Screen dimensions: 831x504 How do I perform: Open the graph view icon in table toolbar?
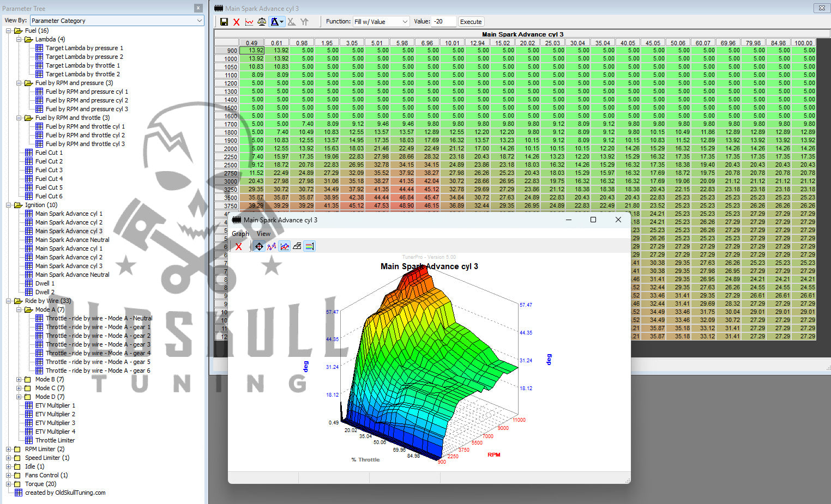pyautogui.click(x=249, y=22)
